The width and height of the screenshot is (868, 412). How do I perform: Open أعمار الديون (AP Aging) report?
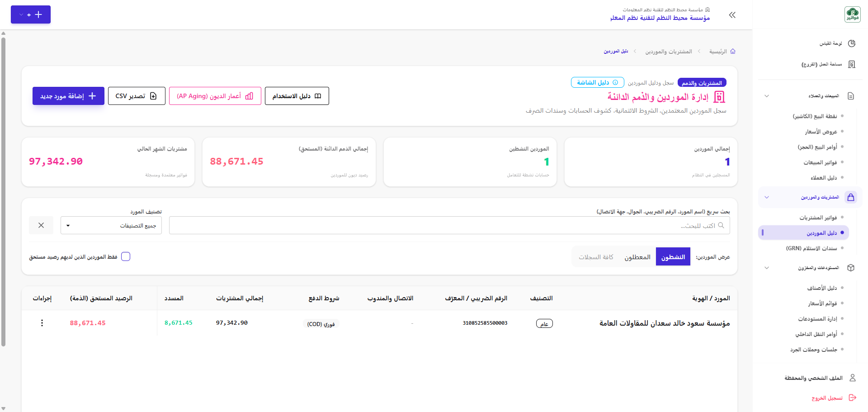point(215,96)
